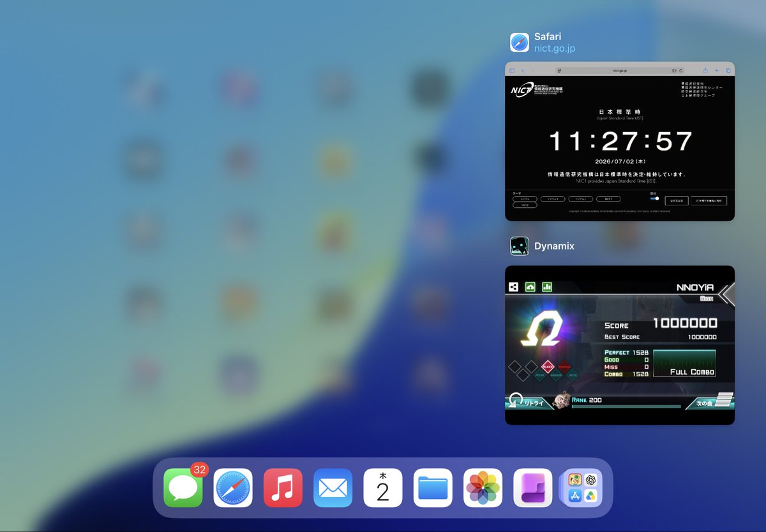Screen dimensions: 766x532
Task: Toggle the Accel modifier diamond in Dynamix
Action: (x=539, y=375)
